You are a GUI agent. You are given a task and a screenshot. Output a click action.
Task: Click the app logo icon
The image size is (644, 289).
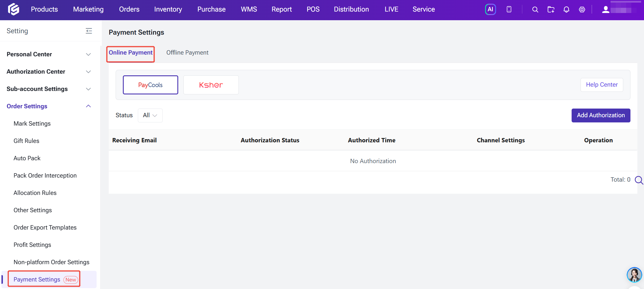click(14, 9)
